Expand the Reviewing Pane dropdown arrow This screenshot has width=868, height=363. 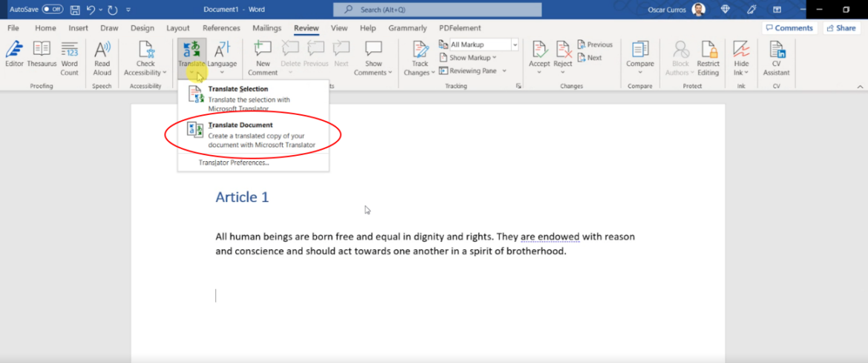503,71
